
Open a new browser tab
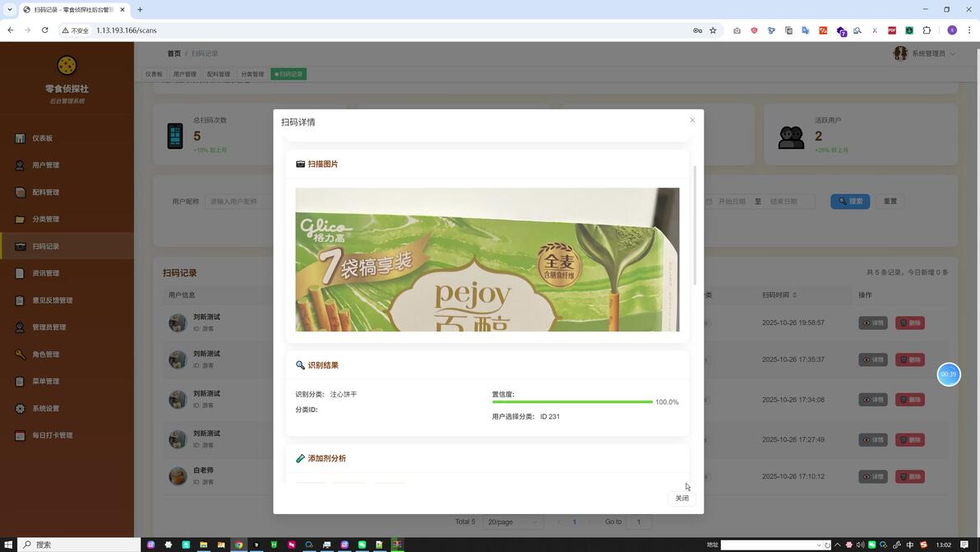coord(140,9)
